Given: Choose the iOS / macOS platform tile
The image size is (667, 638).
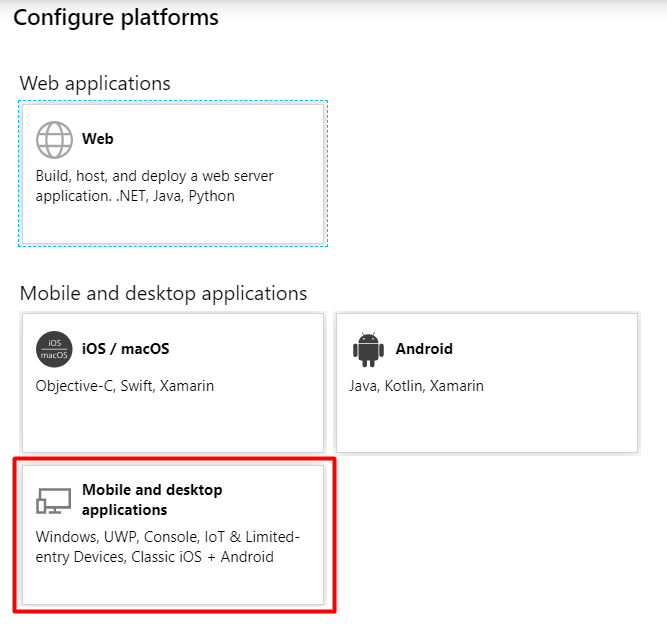Looking at the screenshot, I should [x=173, y=383].
